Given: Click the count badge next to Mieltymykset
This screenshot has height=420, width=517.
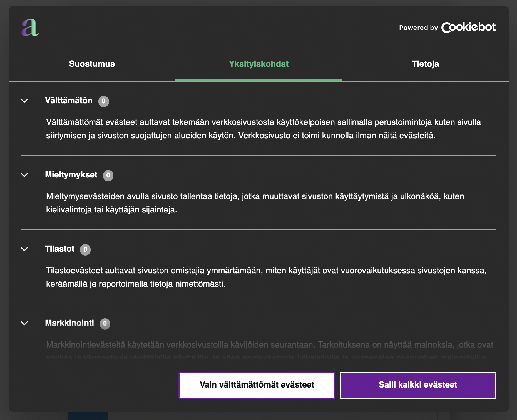Looking at the screenshot, I should (x=108, y=175).
